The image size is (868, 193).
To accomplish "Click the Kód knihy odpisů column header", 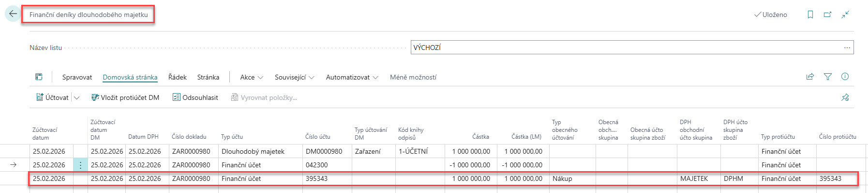I will 411,133.
